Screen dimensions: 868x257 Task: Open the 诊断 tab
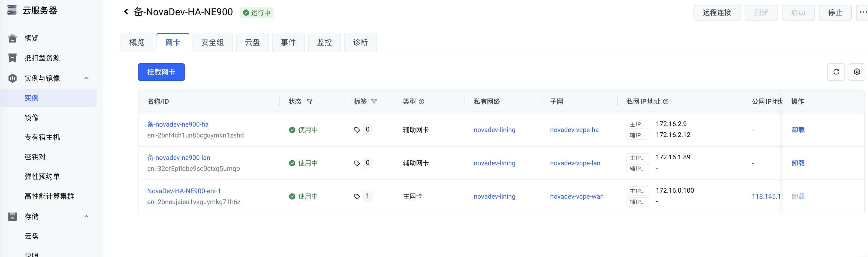pyautogui.click(x=361, y=43)
